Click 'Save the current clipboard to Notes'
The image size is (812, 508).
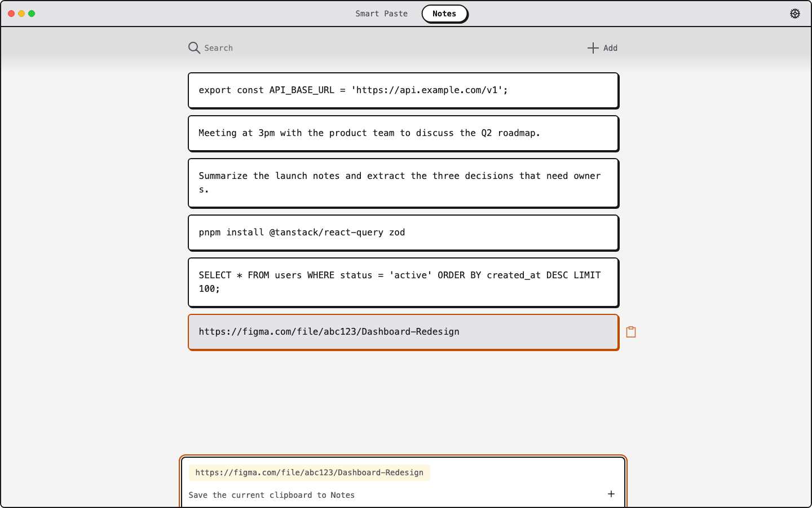coord(271,495)
